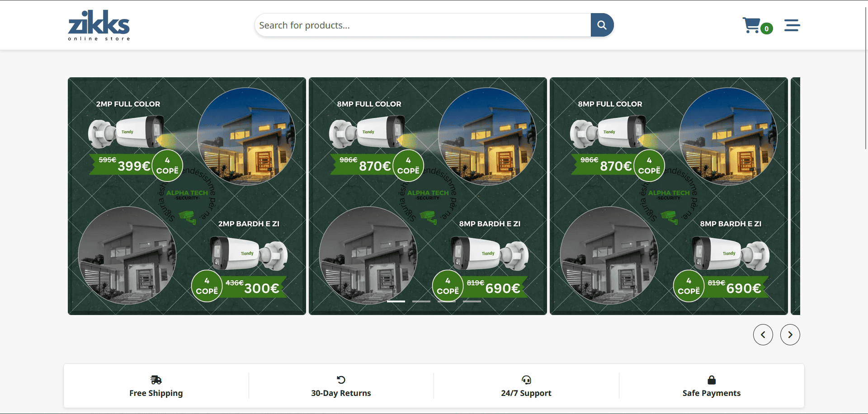Open the 2MP Full Color camera banner
868x414 pixels.
[x=187, y=196]
